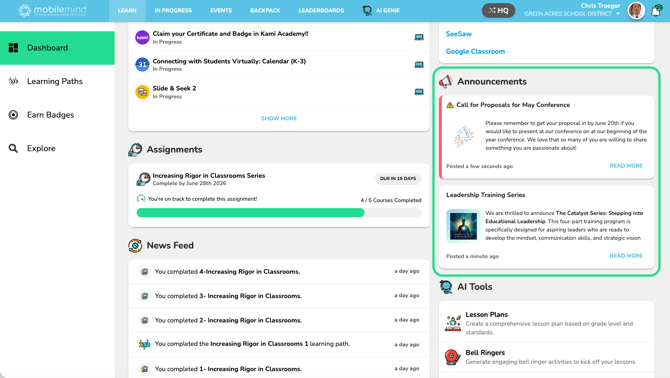
Task: Click the Kami course purple icon
Action: (142, 37)
